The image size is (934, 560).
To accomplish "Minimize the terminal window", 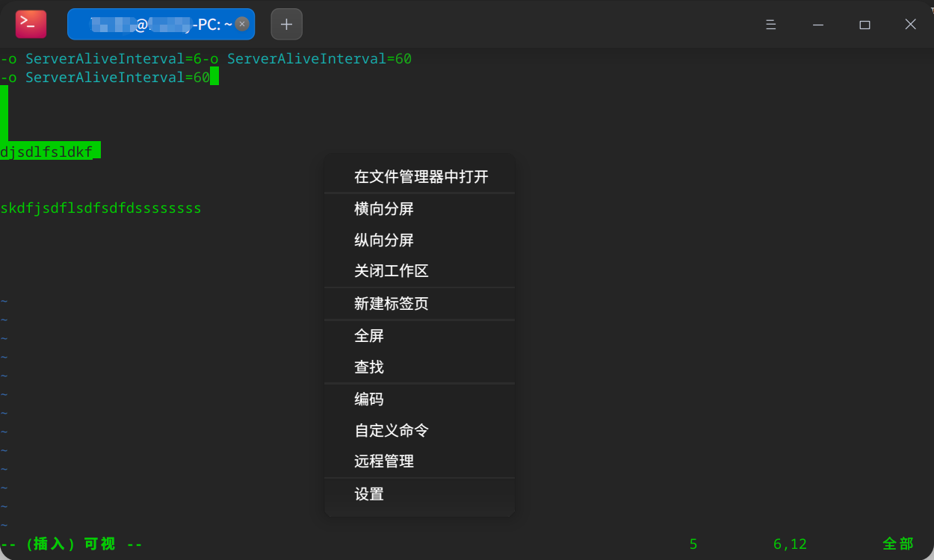I will [818, 25].
